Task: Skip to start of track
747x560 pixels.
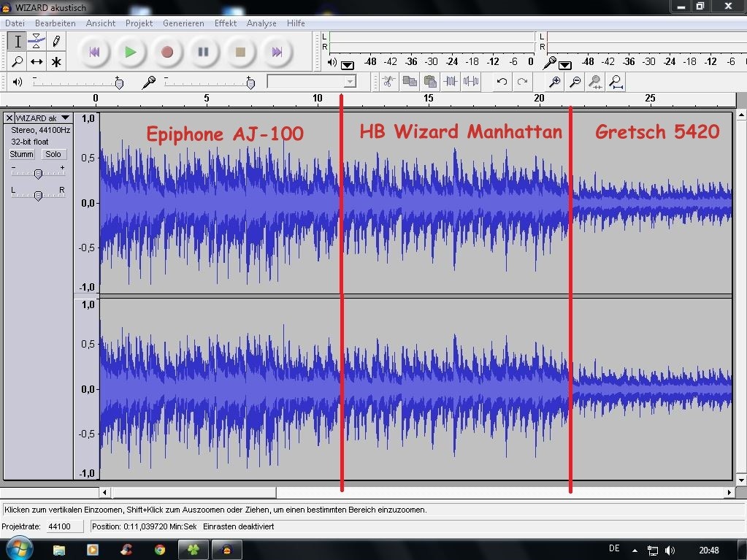Action: (94, 52)
